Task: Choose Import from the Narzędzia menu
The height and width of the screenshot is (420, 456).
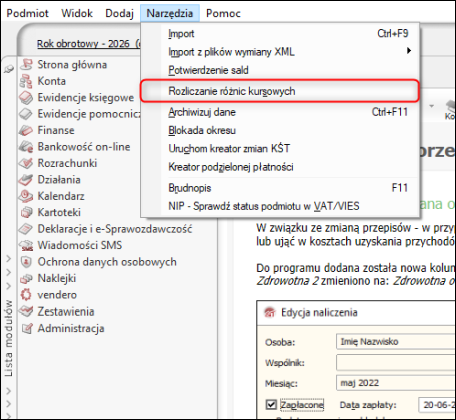Action: [280, 34]
